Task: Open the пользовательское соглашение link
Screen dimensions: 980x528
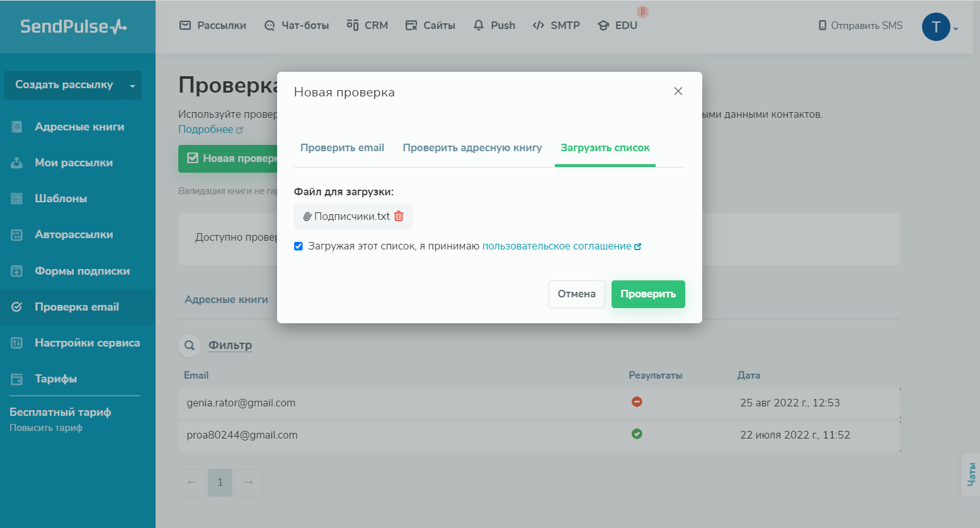Action: [x=557, y=246]
